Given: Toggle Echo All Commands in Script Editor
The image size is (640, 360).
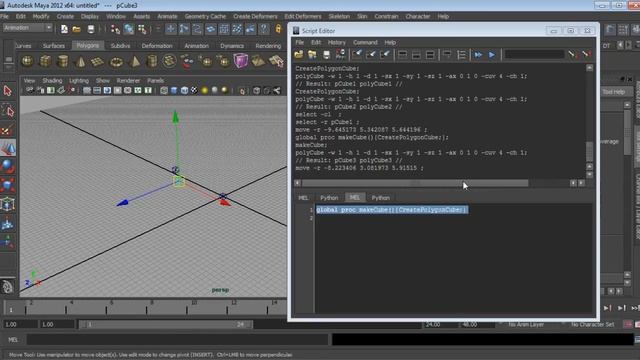Looking at the screenshot, I should click(x=447, y=55).
